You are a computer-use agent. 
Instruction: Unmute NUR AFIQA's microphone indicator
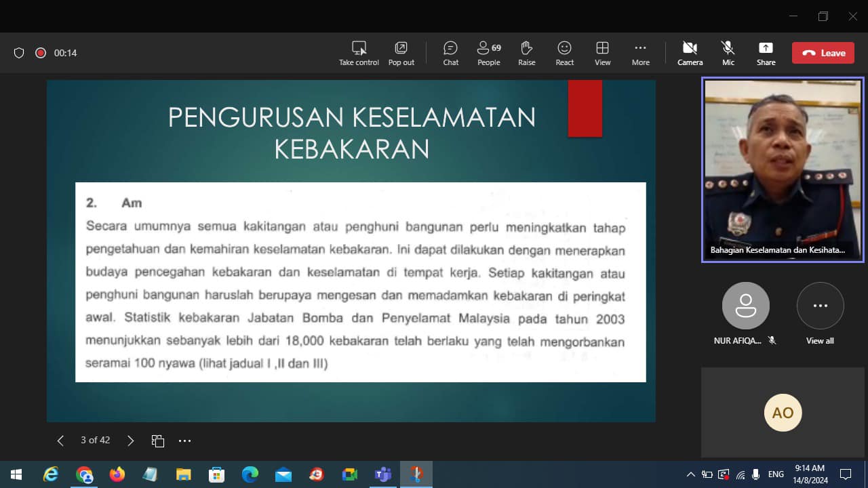point(772,341)
